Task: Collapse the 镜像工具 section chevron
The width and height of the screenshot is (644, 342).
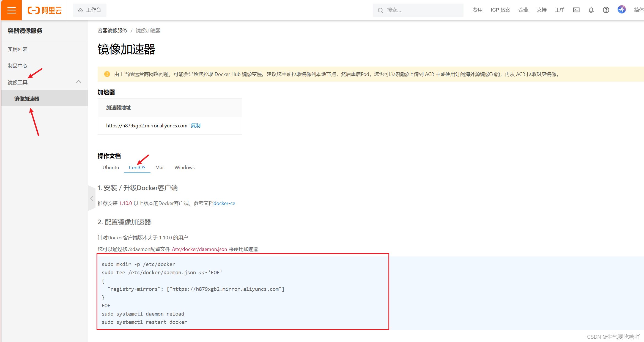Action: tap(79, 82)
